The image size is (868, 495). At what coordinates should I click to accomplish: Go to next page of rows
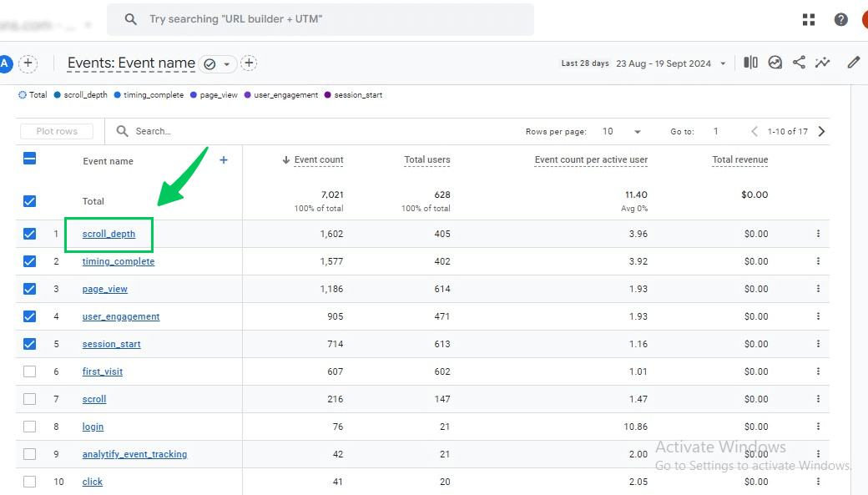click(x=821, y=131)
